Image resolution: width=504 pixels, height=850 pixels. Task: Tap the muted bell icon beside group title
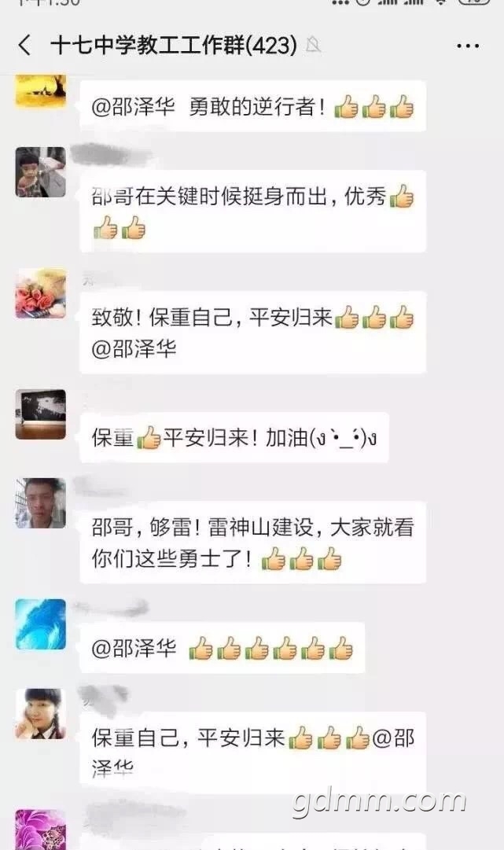313,45
